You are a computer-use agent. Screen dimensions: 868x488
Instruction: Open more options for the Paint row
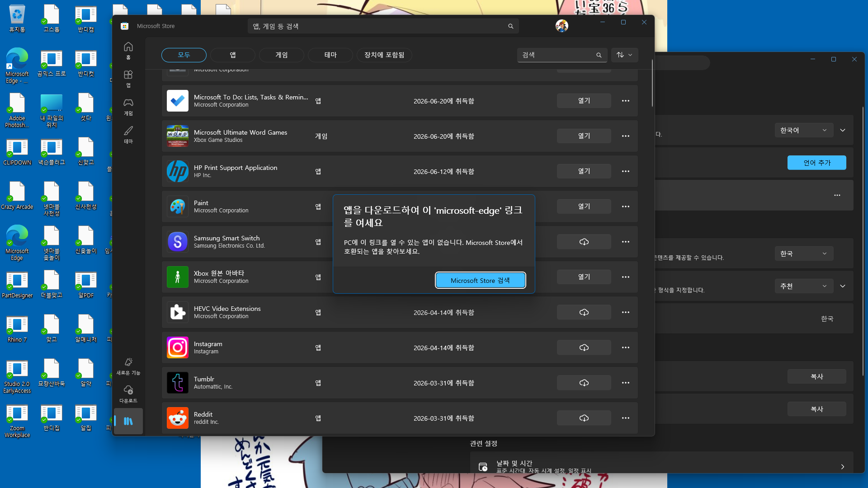626,206
